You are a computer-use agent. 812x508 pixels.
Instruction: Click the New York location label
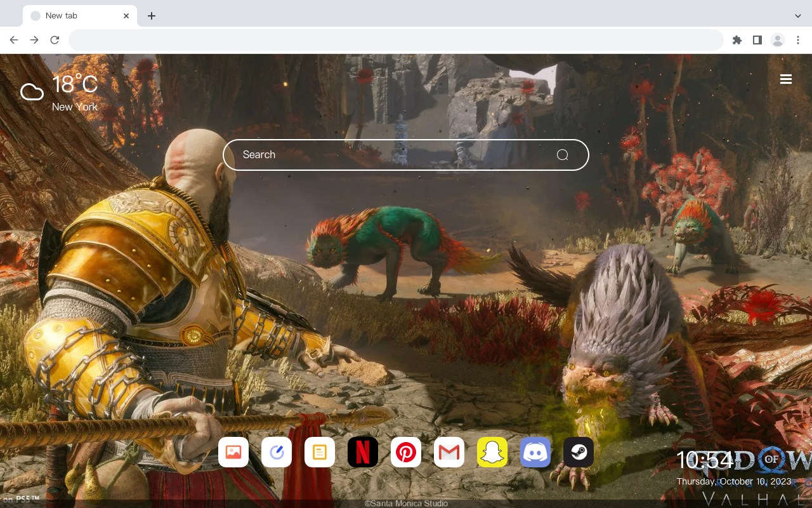click(x=75, y=107)
